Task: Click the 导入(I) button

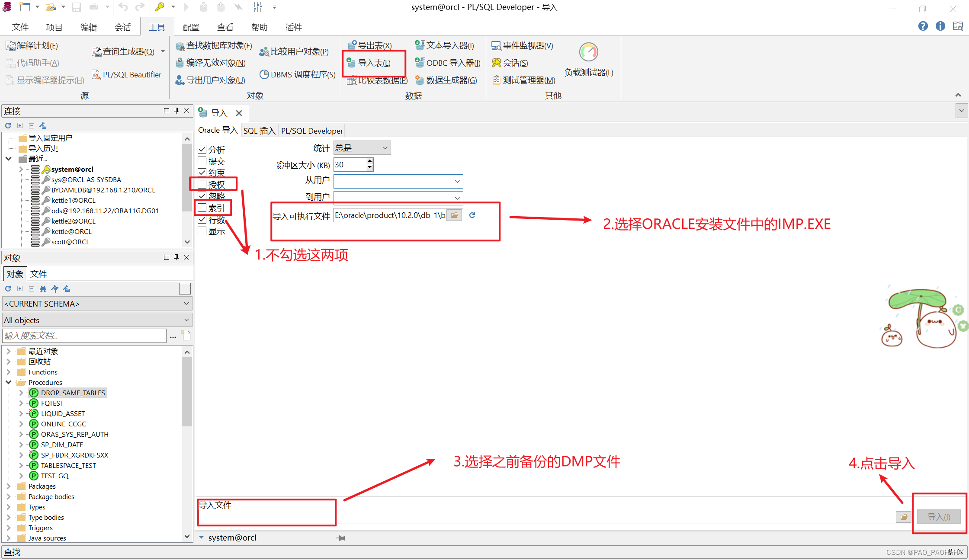Action: pyautogui.click(x=939, y=517)
